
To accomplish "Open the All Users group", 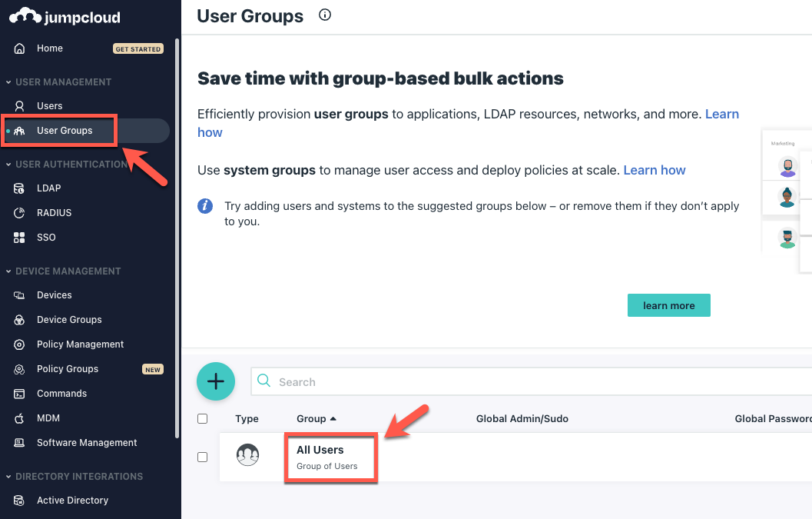I will tap(320, 450).
